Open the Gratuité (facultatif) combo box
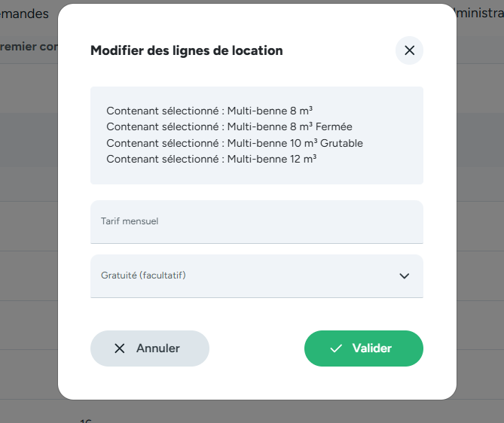Viewport: 504px width, 423px height. click(x=241, y=276)
